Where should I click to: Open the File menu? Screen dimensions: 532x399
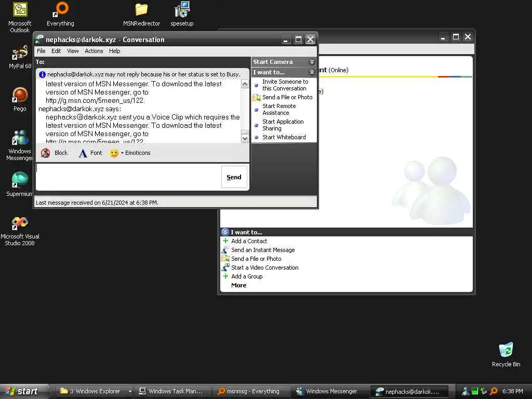coord(41,51)
